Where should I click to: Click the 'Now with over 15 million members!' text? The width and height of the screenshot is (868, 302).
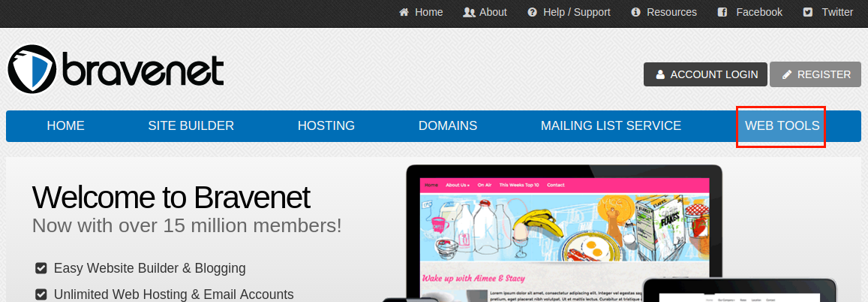(x=187, y=225)
